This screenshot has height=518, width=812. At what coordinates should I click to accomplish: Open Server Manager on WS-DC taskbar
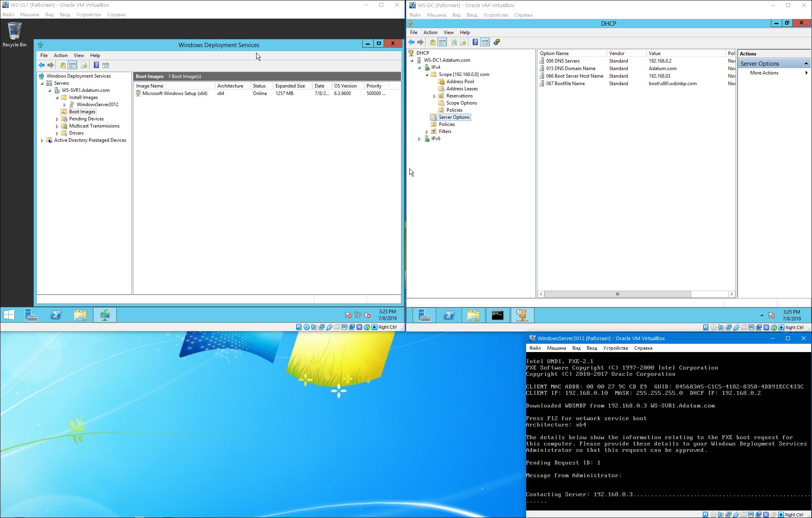click(x=424, y=315)
